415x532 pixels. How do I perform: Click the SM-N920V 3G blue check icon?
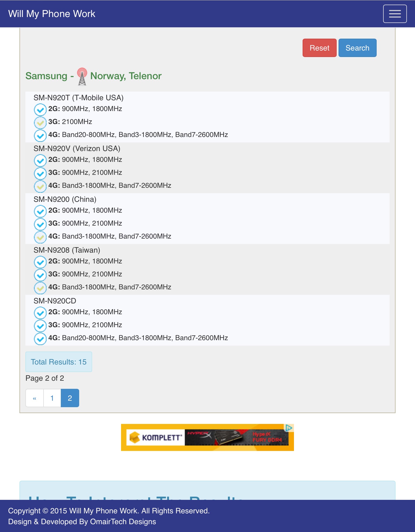pyautogui.click(x=40, y=173)
